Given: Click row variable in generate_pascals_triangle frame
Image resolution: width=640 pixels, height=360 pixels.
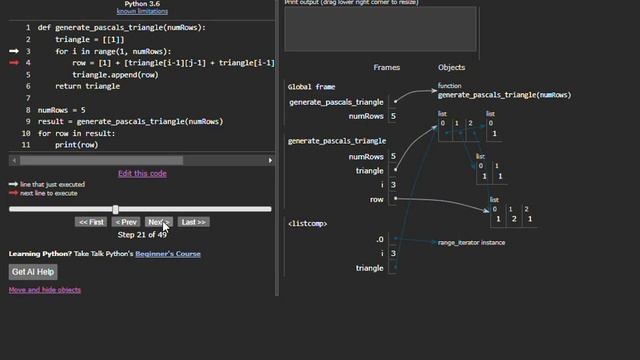Looking at the screenshot, I should tap(377, 199).
